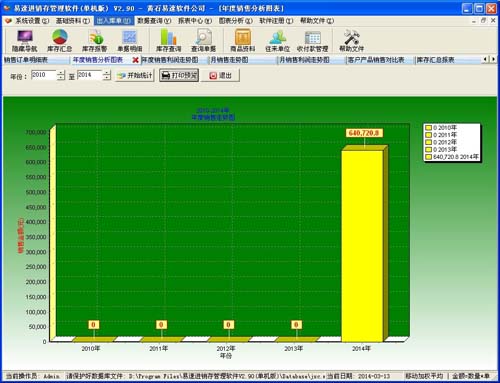500x383 pixels.
Task: Click the end year field showing 2014
Action: tap(90, 75)
